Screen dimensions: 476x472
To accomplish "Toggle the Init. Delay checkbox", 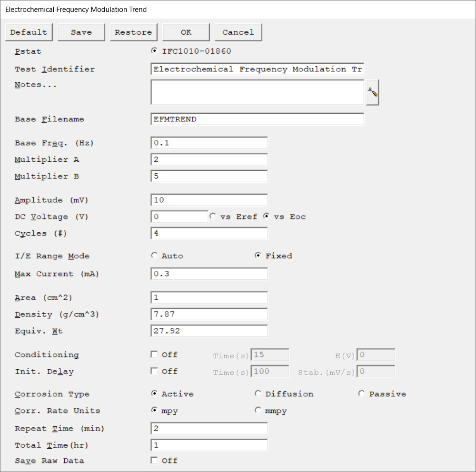I will 154,371.
